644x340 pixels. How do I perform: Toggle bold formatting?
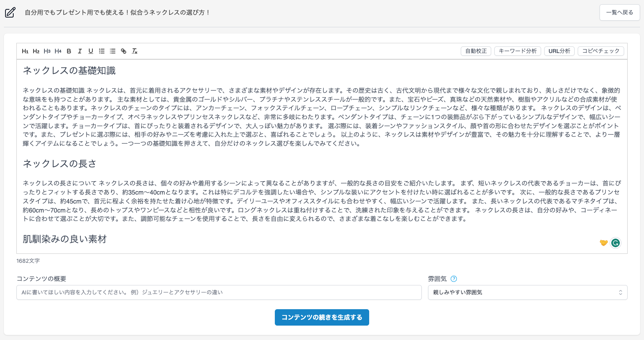69,51
